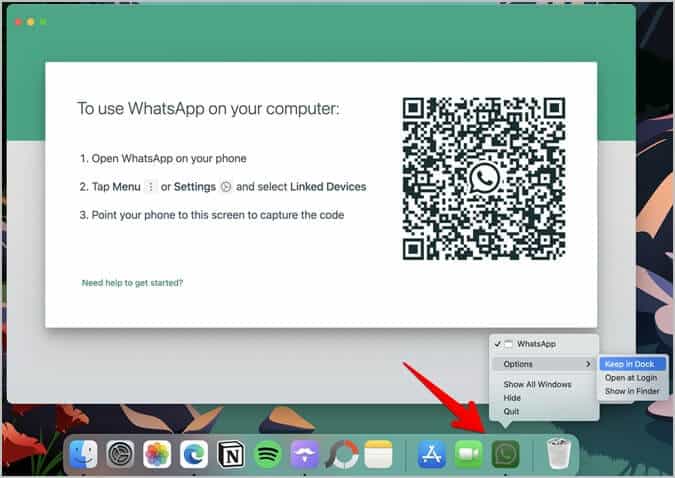The height and width of the screenshot is (478, 675).
Task: Launch Photos app from the dock
Action: pyautogui.click(x=157, y=454)
